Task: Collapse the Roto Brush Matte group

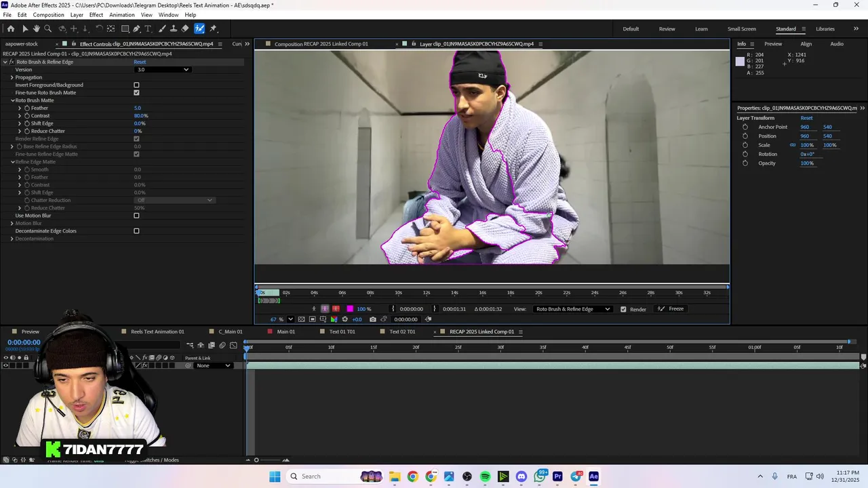Action: pyautogui.click(x=12, y=100)
